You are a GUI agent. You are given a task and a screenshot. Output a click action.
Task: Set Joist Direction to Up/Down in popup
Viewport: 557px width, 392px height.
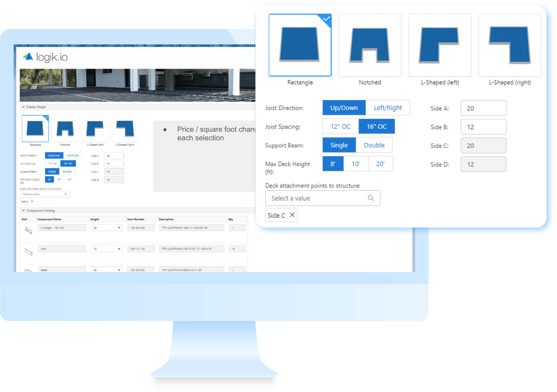[x=344, y=108]
